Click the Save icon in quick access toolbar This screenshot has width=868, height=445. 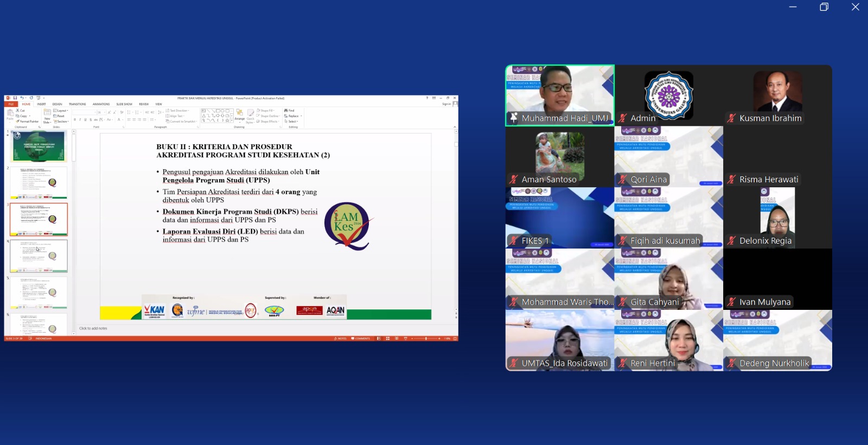(x=15, y=98)
